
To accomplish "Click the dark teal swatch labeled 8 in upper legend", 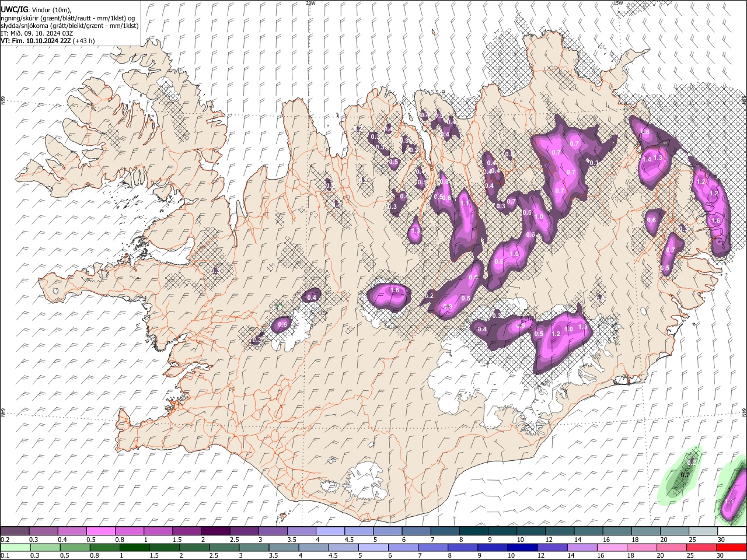I will (473, 531).
